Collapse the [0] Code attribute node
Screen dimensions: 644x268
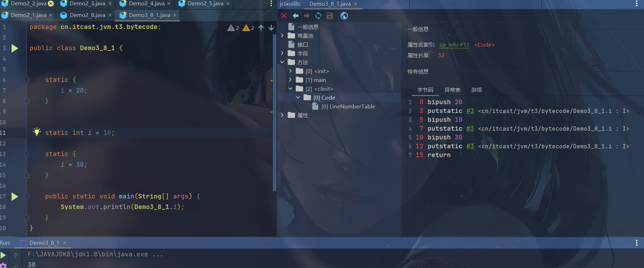pos(298,97)
